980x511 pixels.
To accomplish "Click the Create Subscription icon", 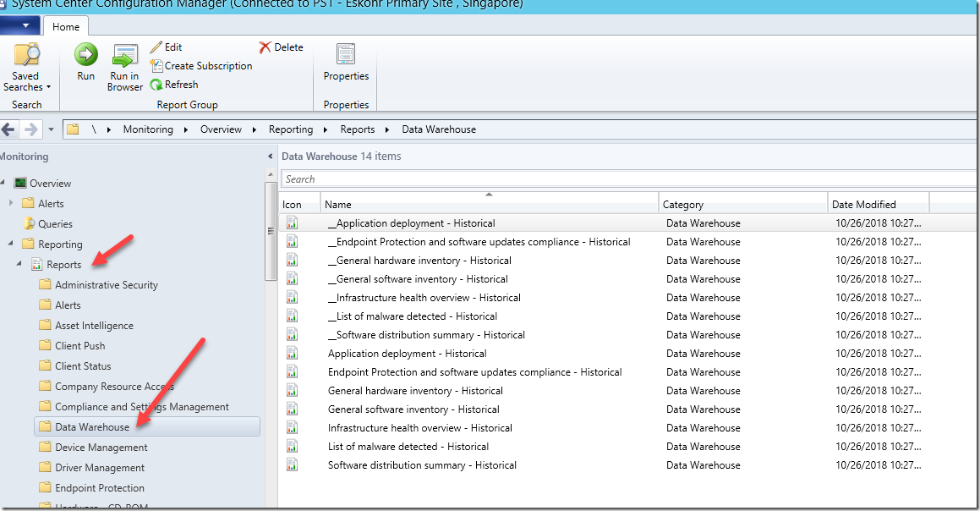I will pos(156,66).
